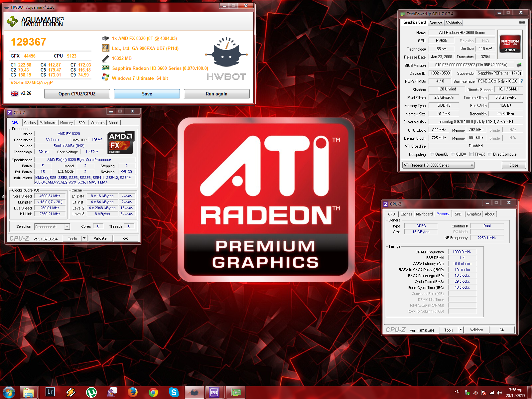Open SPD tab in the CPU-Z Memory window

coord(458,214)
